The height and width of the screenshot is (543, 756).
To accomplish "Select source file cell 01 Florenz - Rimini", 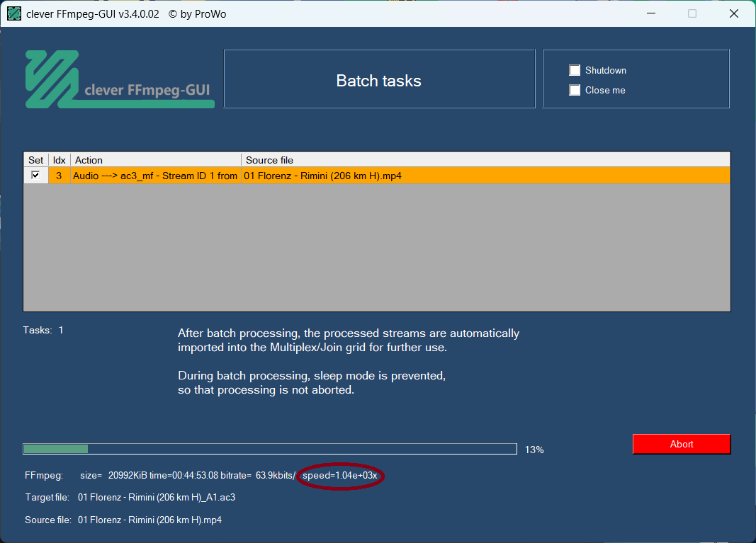I will (485, 176).
